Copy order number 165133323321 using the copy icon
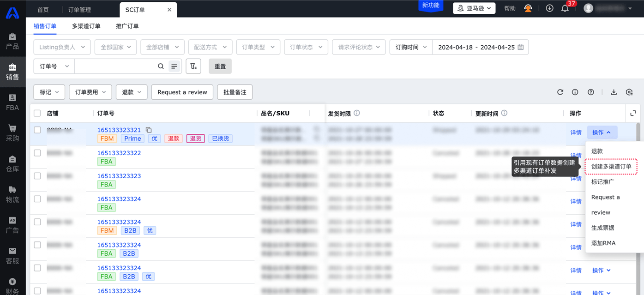The image size is (644, 295). (149, 130)
